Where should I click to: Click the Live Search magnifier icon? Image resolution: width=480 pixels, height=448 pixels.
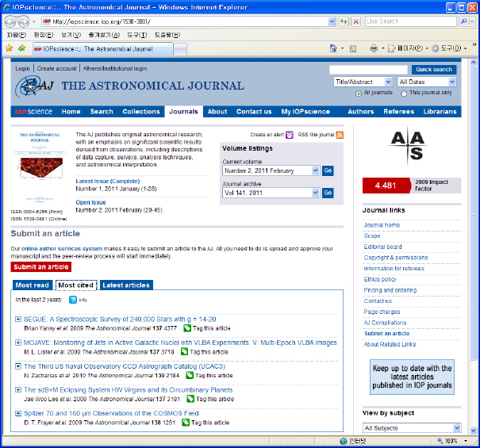tap(464, 21)
